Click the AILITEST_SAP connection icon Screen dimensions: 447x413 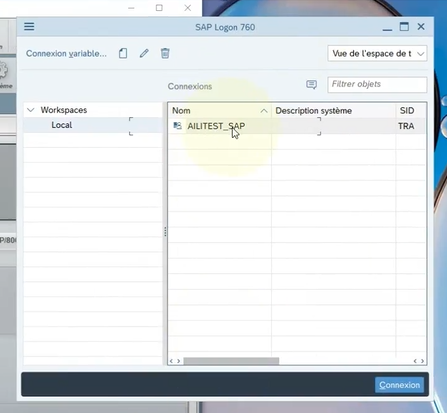177,126
